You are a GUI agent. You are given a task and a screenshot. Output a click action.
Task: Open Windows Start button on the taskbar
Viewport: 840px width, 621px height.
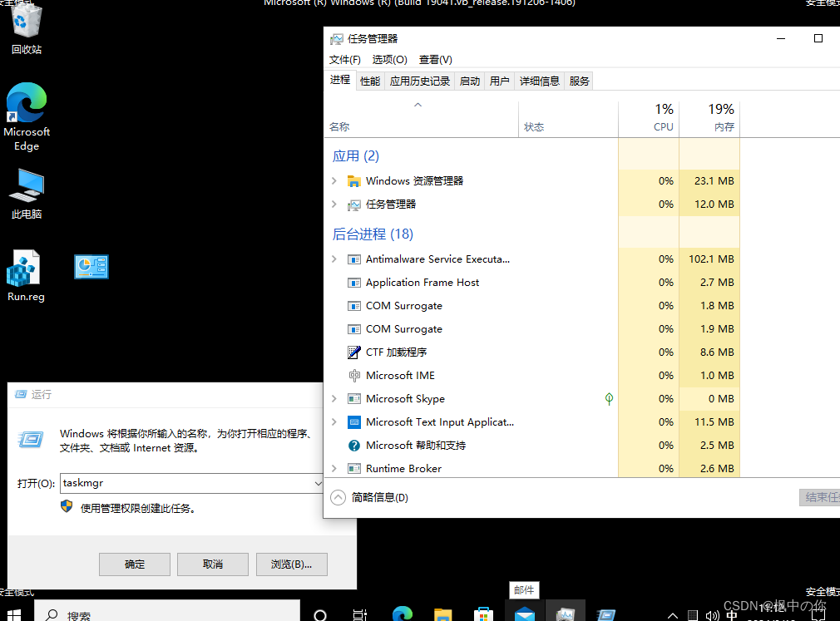coord(12,614)
